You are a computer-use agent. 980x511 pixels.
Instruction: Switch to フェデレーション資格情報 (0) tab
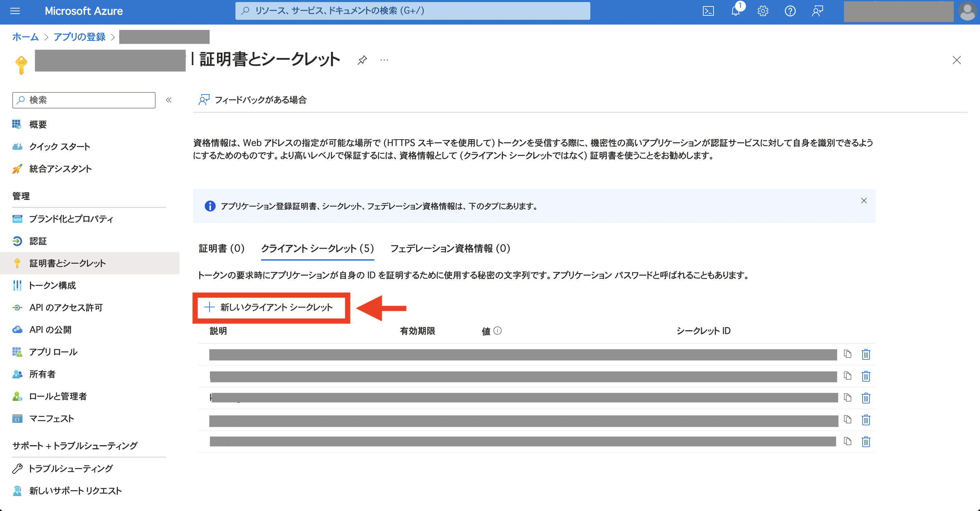tap(450, 248)
